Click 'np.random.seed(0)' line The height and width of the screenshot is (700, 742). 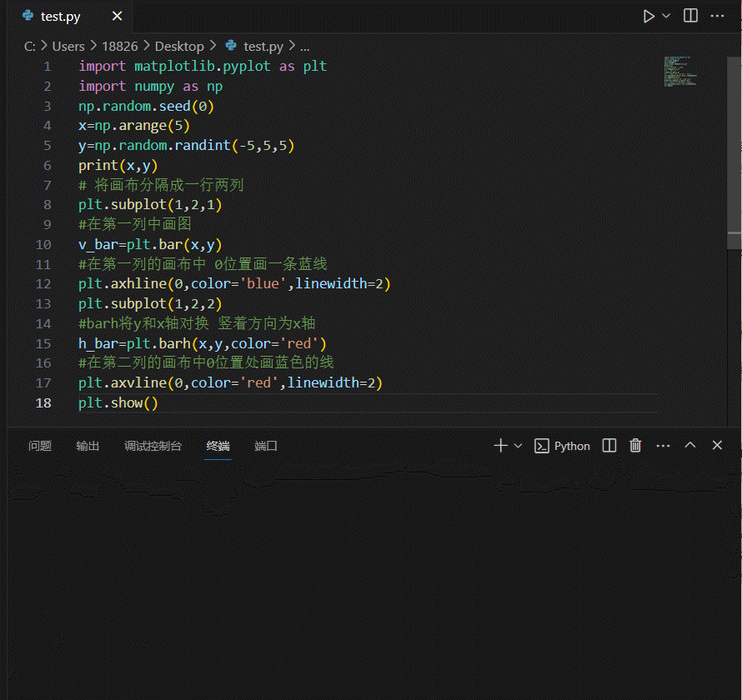[x=146, y=106]
